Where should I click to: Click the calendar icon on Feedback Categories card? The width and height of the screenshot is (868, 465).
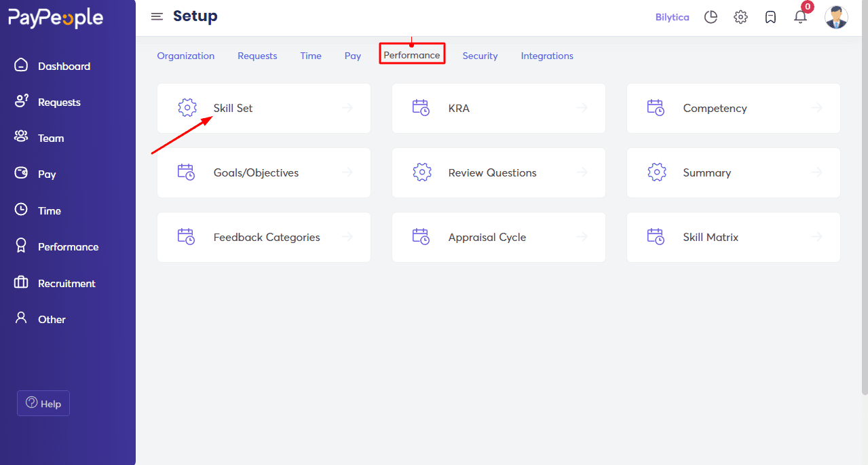tap(187, 237)
